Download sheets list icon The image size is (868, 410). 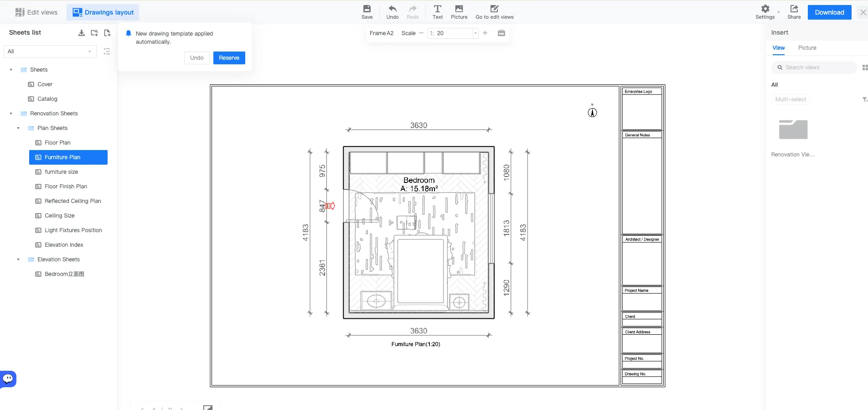[x=82, y=33]
